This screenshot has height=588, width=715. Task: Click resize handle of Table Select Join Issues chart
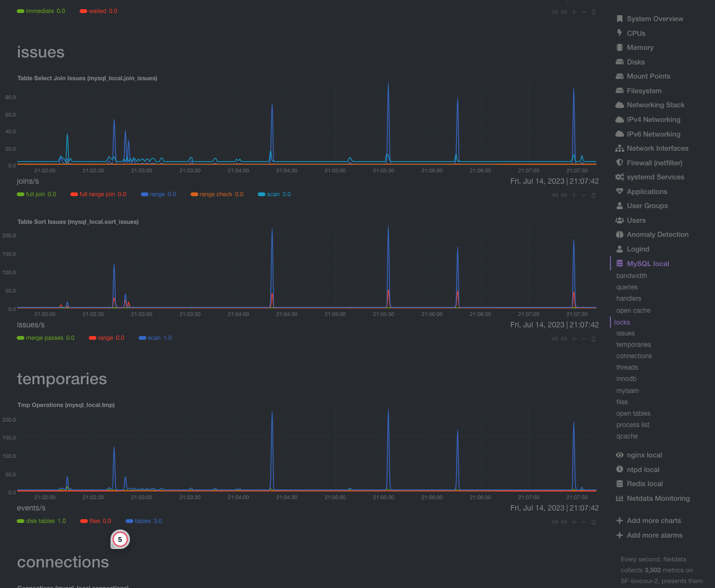pyautogui.click(x=594, y=195)
